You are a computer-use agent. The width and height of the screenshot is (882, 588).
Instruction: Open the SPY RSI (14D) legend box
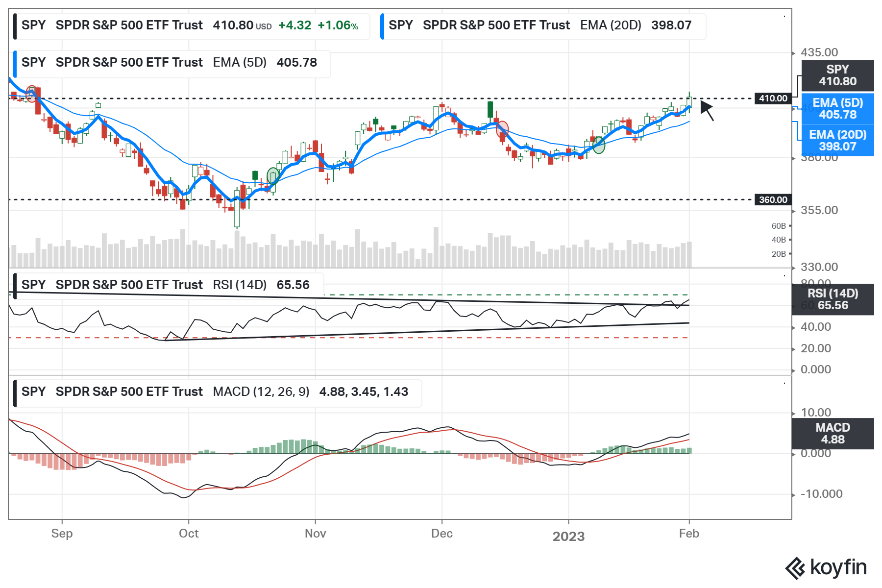[168, 285]
